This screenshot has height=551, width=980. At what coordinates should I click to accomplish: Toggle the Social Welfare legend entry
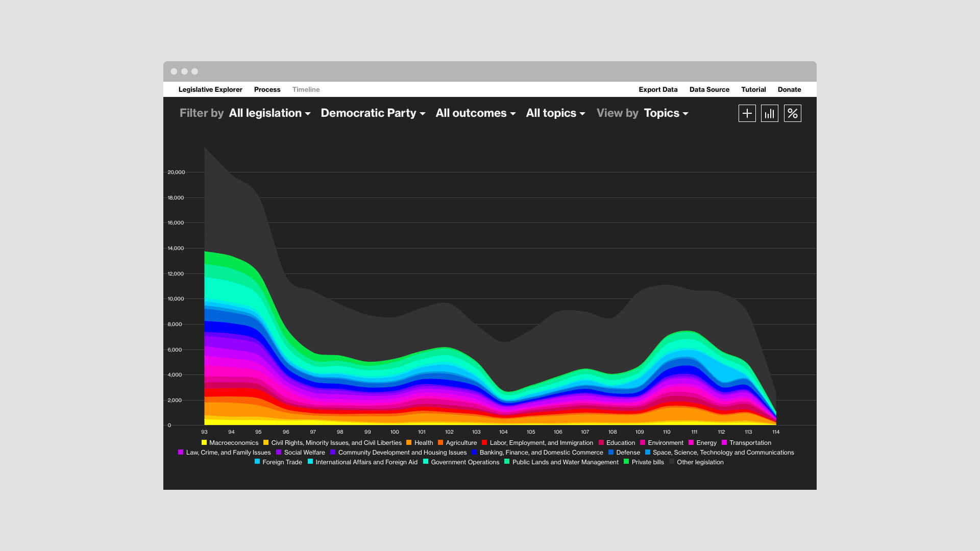pos(301,453)
